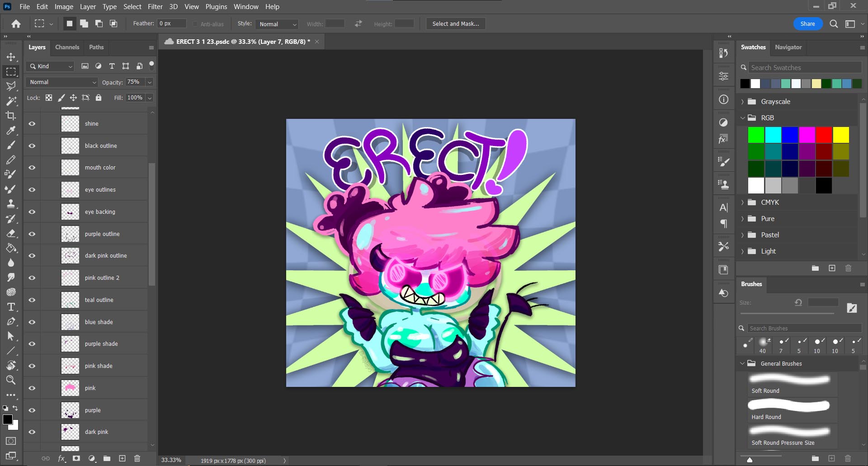Select the Crop tool
This screenshot has width=868, height=466.
[11, 116]
